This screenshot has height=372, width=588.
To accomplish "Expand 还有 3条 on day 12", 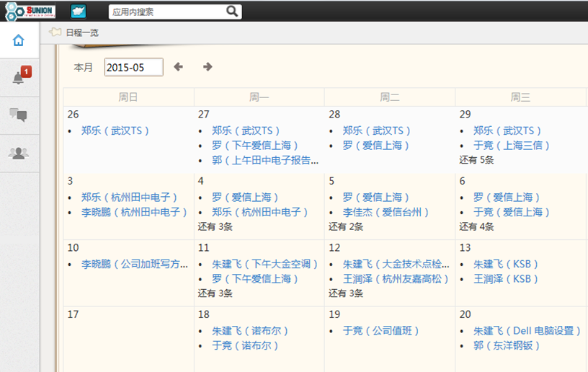I will pyautogui.click(x=346, y=293).
